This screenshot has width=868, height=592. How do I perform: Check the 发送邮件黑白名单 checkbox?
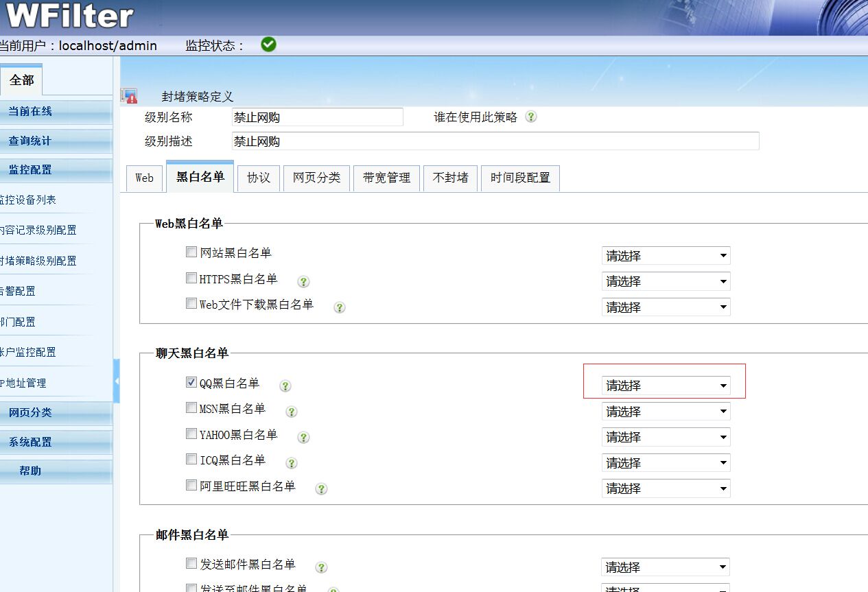tap(191, 563)
